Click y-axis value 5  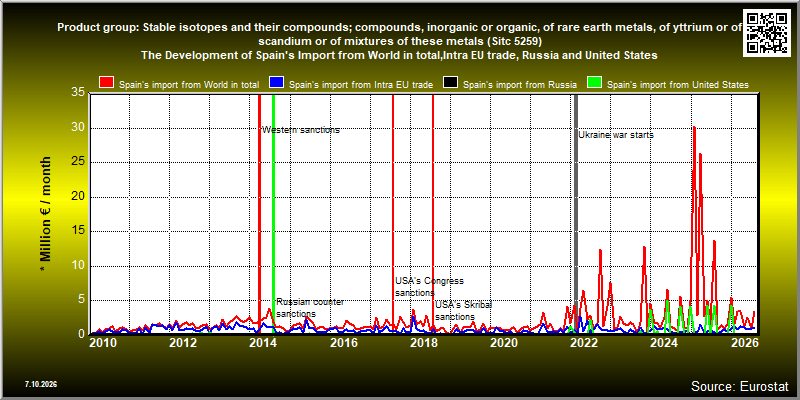point(82,300)
